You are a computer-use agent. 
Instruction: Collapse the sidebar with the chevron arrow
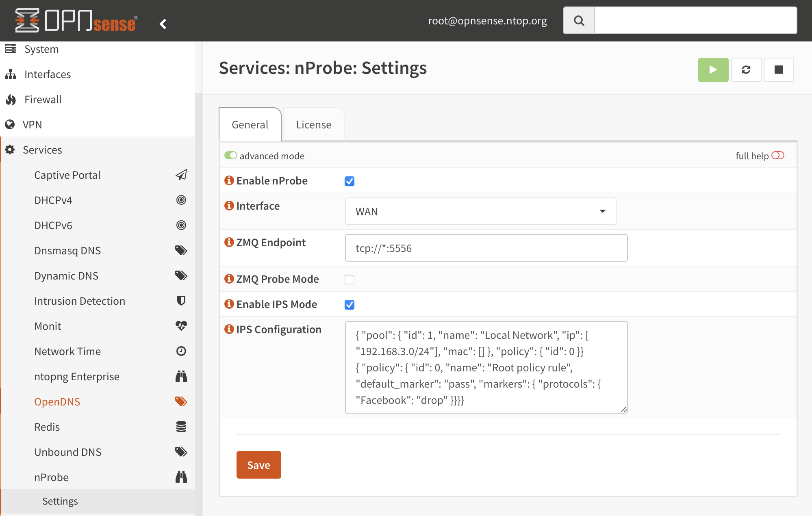163,24
